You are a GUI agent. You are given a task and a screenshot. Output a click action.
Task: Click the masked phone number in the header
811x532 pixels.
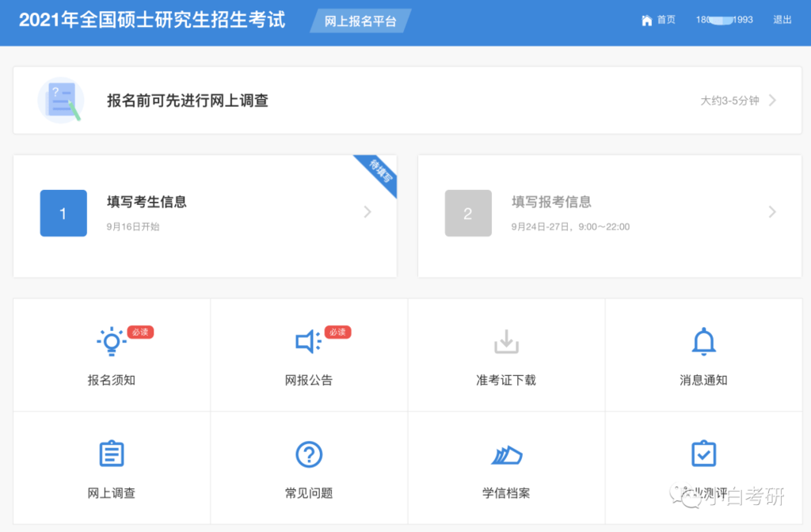click(x=722, y=20)
